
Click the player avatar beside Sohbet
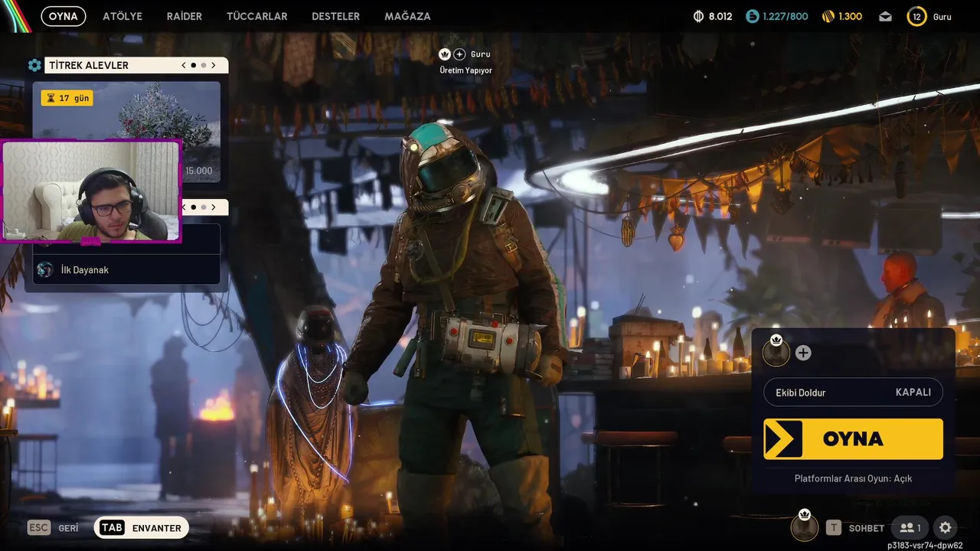805,527
